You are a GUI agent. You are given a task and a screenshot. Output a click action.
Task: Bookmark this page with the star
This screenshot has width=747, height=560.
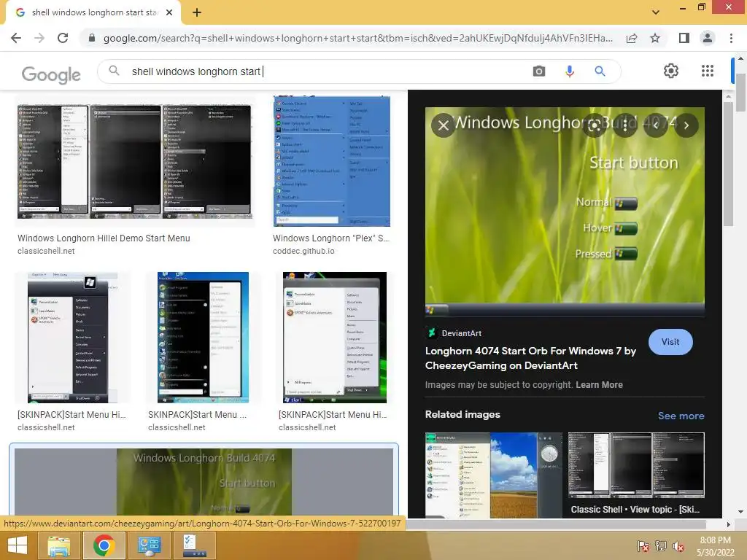point(655,38)
